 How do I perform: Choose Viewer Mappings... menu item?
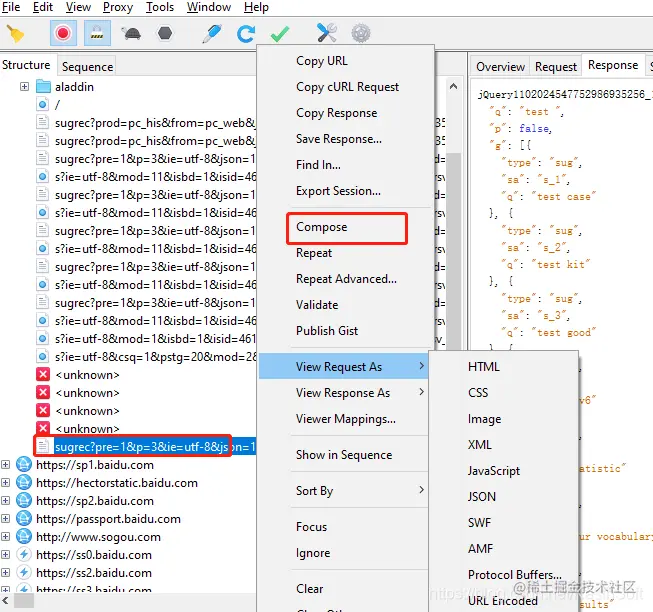coord(346,419)
